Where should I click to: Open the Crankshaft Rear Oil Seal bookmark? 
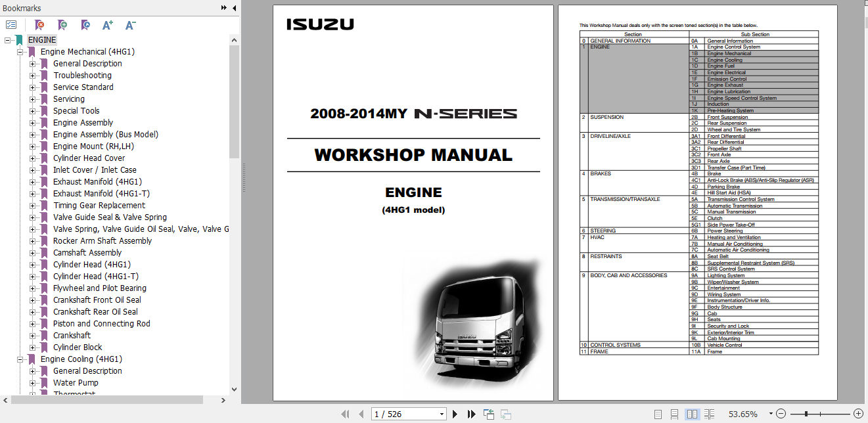pyautogui.click(x=96, y=312)
